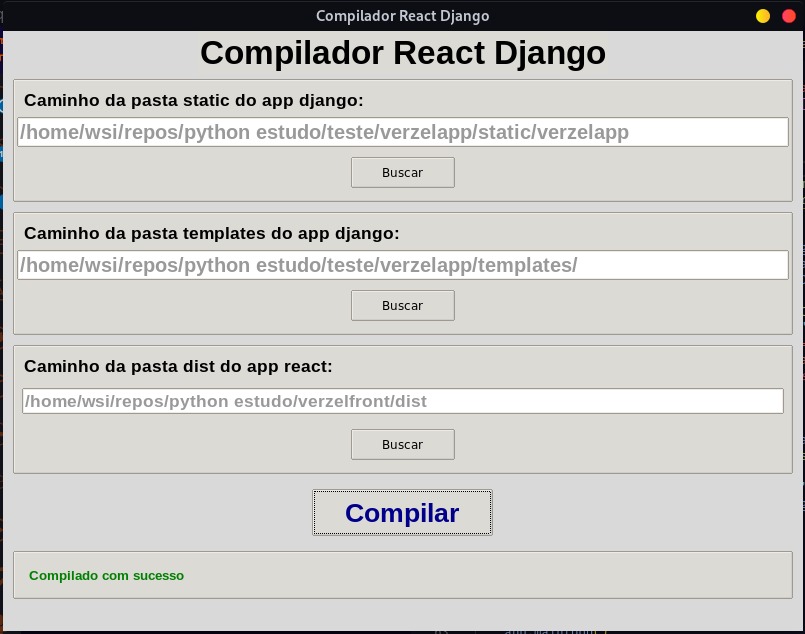
Task: Minimize window with the yellow circle button
Action: click(x=763, y=16)
